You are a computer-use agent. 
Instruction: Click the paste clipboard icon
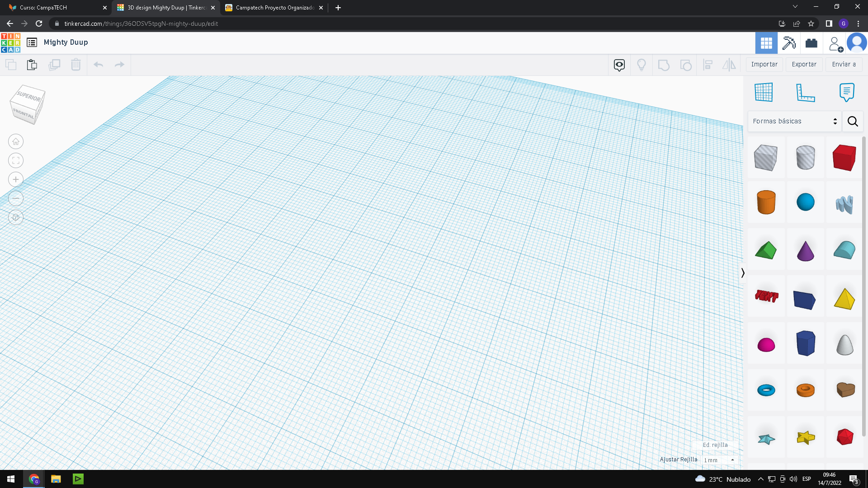click(x=32, y=65)
